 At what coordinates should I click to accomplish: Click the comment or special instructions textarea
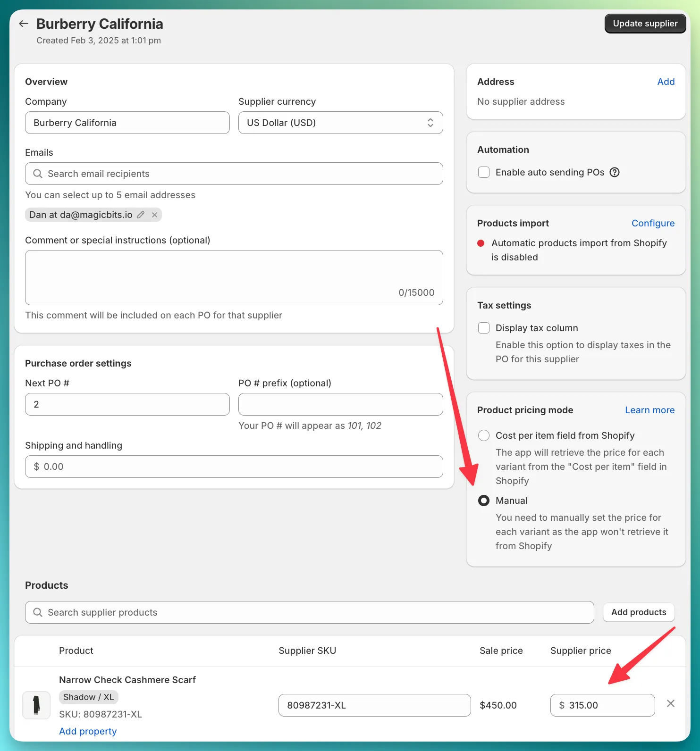pyautogui.click(x=234, y=277)
